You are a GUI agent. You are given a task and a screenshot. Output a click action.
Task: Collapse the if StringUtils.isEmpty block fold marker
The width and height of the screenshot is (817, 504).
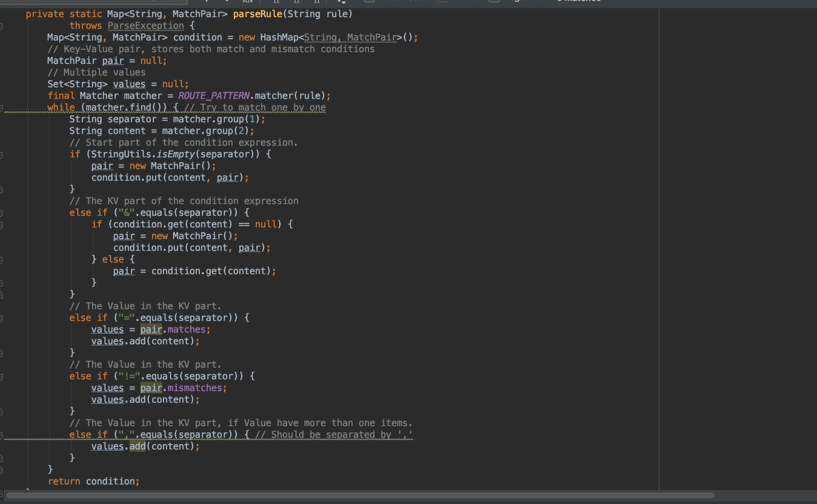pos(2,155)
